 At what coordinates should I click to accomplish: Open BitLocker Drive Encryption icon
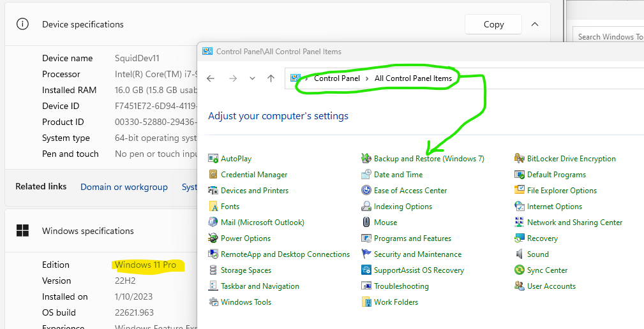coord(520,159)
